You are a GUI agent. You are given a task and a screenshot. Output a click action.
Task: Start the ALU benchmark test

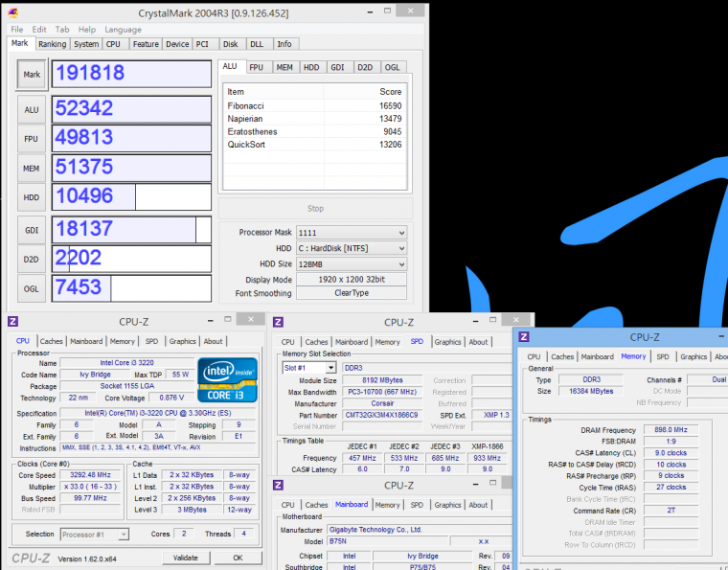click(x=32, y=110)
